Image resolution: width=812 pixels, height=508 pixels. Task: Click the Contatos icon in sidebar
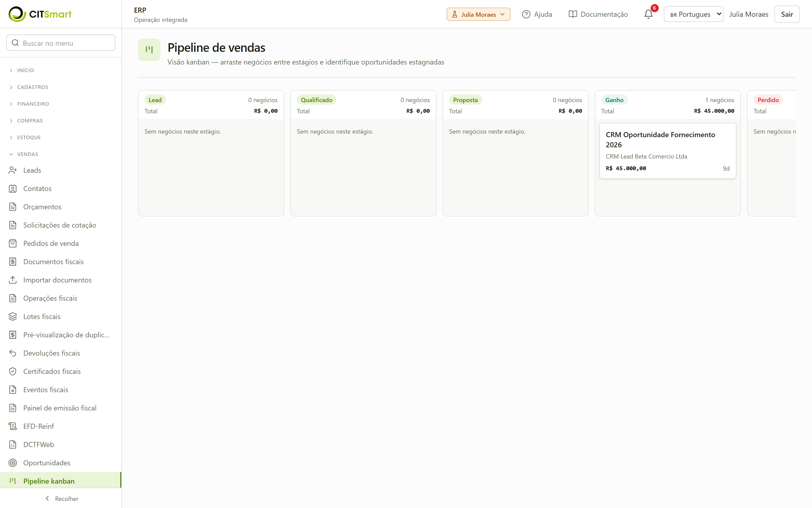click(13, 188)
